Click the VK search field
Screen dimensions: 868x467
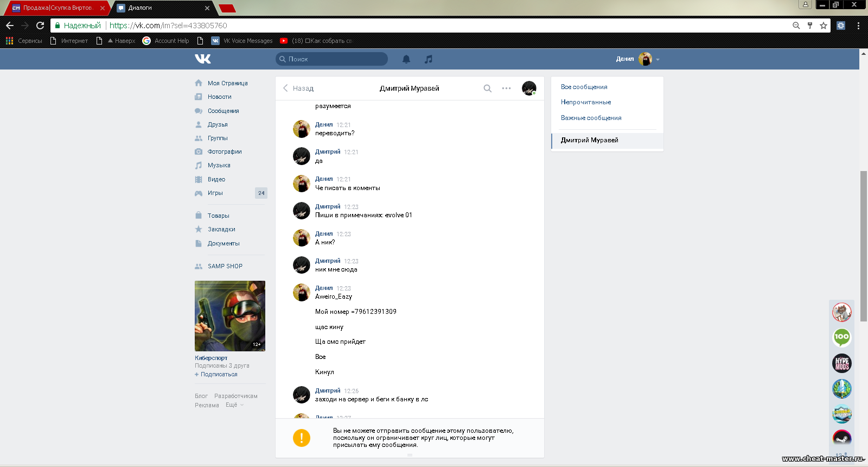331,59
